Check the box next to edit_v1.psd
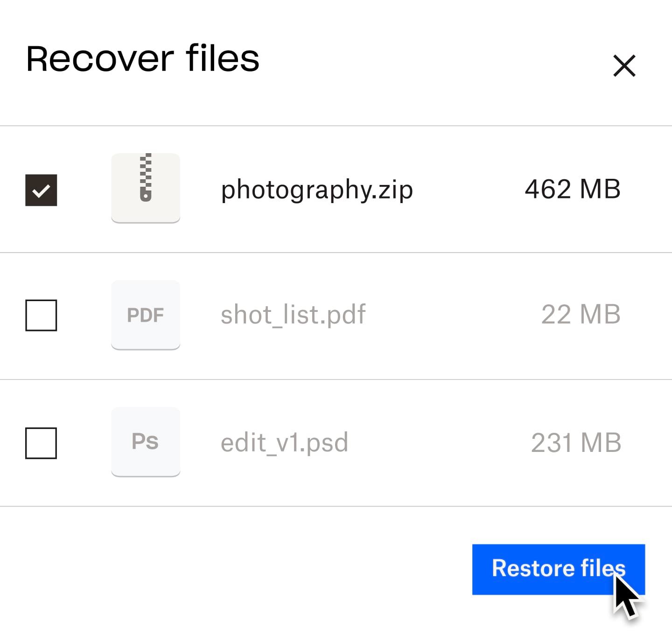Screen dimensions: 672x634 41,443
